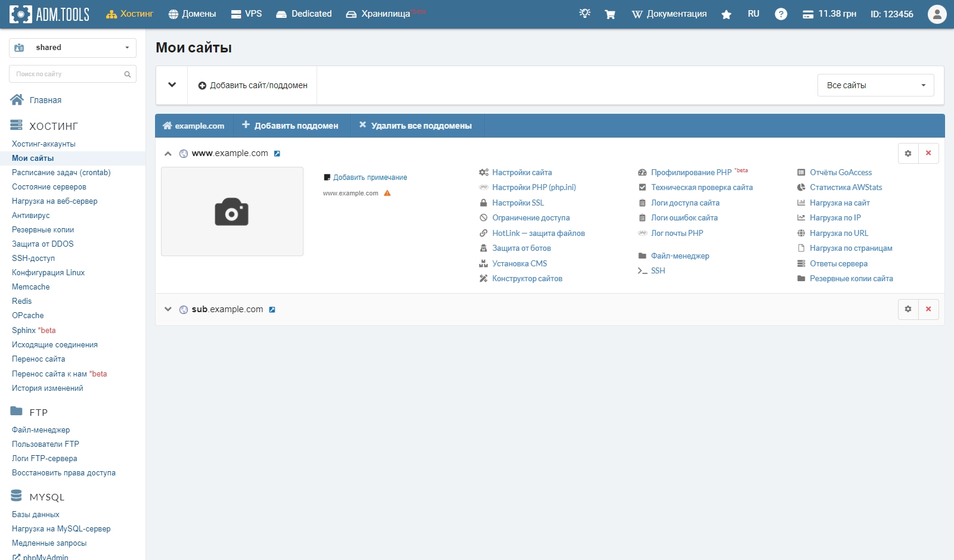Open favorites star icon in header
The width and height of the screenshot is (954, 560).
pos(726,14)
